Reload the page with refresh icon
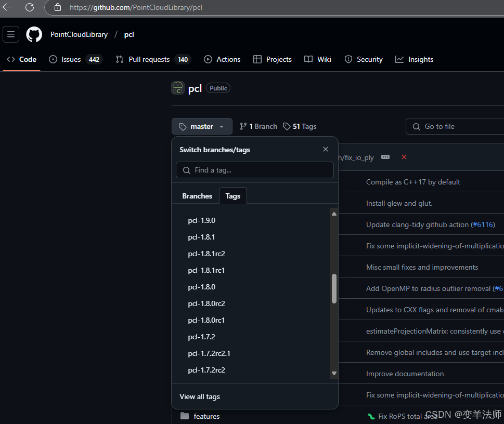This screenshot has width=504, height=424. coord(30,7)
